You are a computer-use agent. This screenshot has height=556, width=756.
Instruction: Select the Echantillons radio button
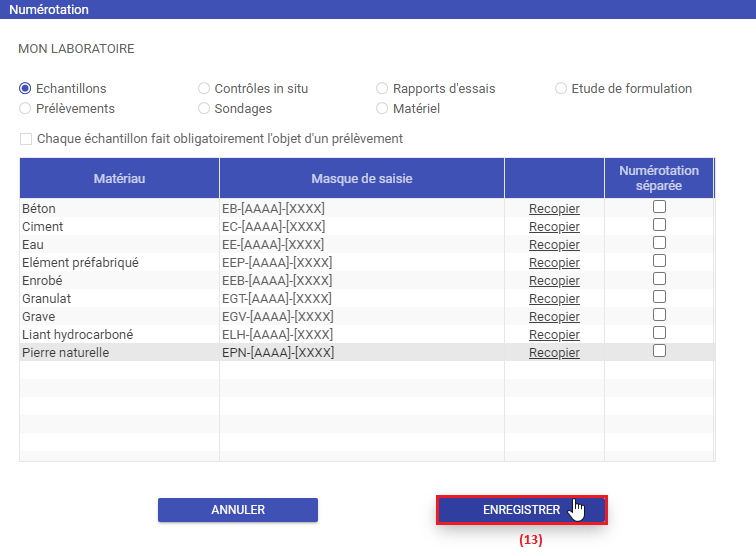(26, 89)
